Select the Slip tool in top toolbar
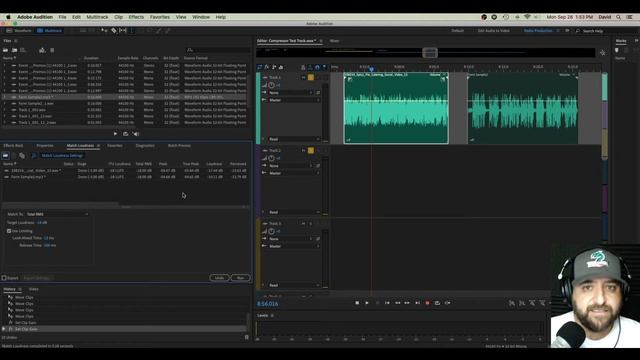Image resolution: width=640 pixels, height=360 pixels. (x=123, y=31)
